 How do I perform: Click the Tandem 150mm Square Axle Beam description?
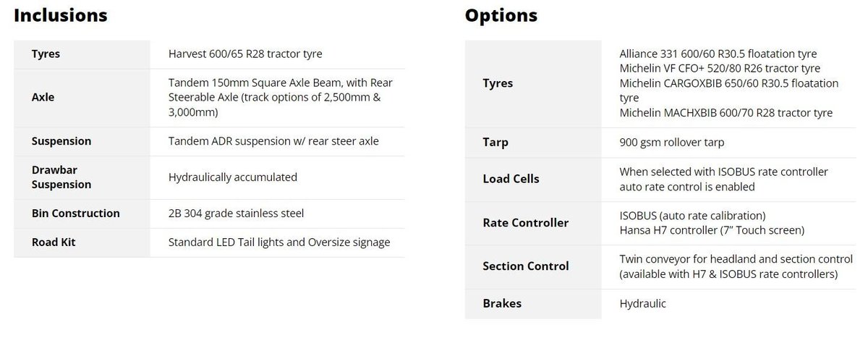[281, 98]
